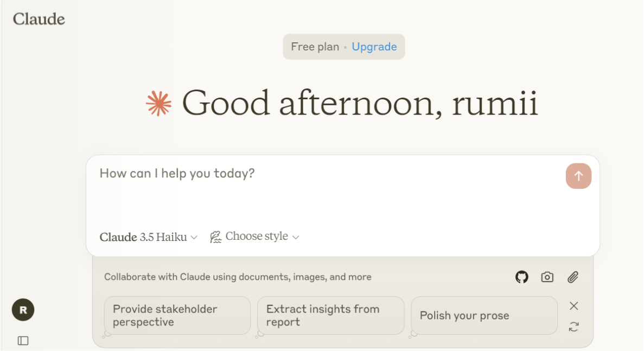Dismiss the suggestions with X icon
Image resolution: width=644 pixels, height=351 pixels.
click(x=573, y=306)
